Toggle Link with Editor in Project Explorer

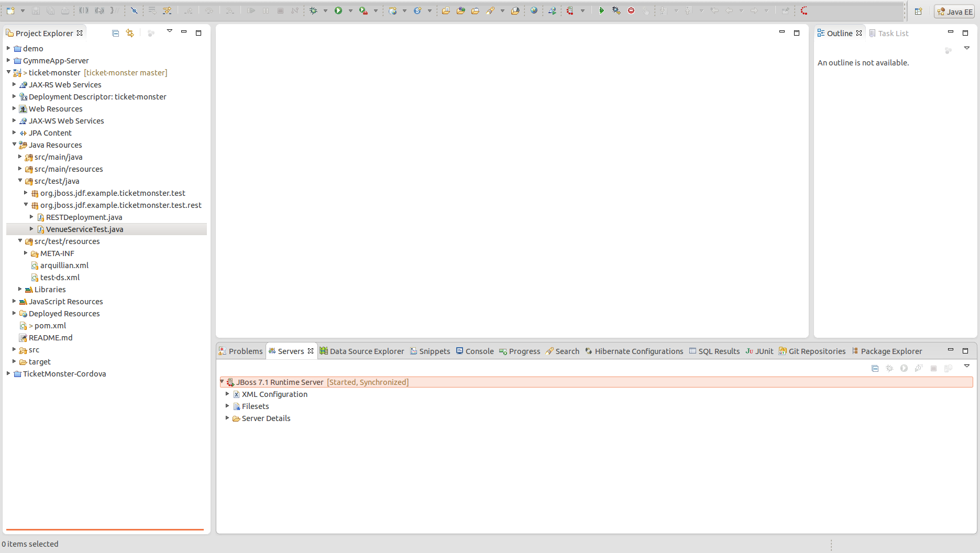click(130, 33)
